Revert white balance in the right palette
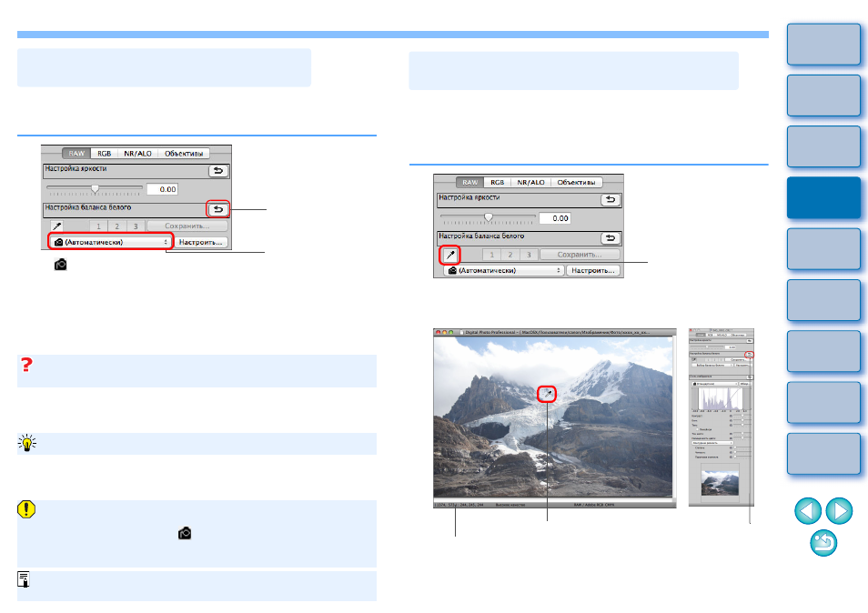This screenshot has height=613, width=868. click(x=611, y=238)
